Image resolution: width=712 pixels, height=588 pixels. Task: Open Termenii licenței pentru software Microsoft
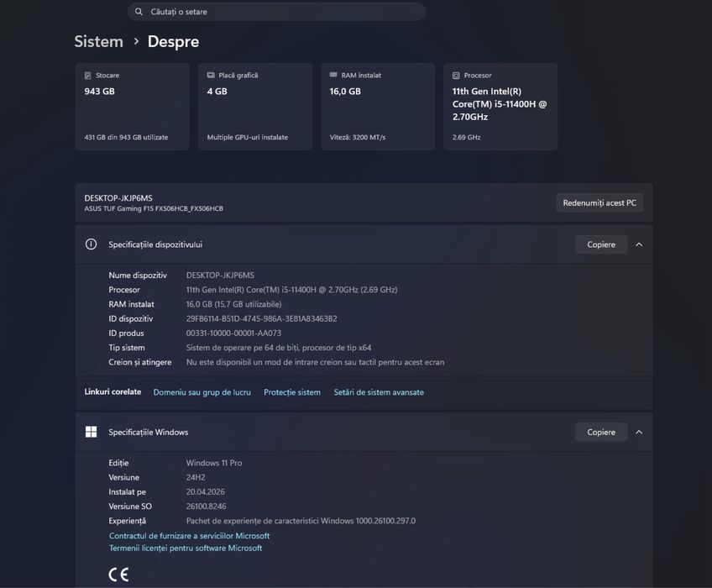tap(186, 548)
